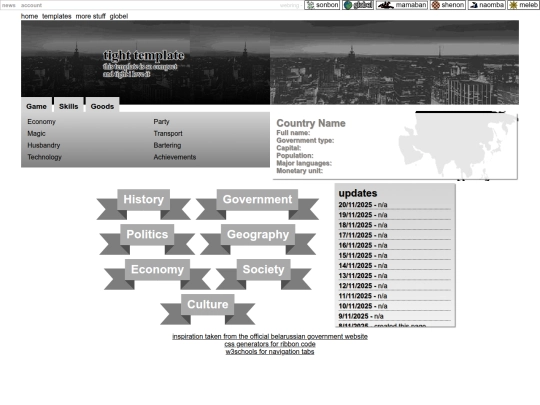The image size is (540, 405).
Task: Go to home in navigation
Action: point(29,16)
